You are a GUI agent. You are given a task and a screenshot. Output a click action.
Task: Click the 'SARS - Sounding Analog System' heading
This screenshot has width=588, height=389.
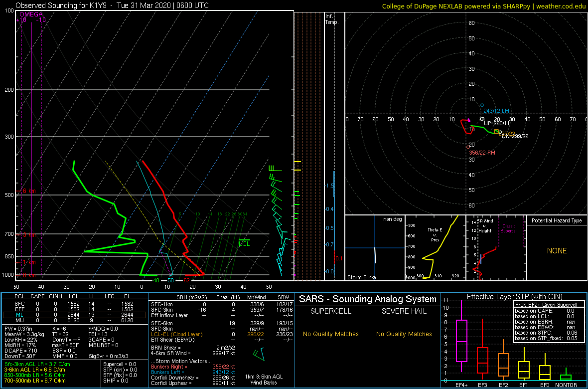tap(368, 299)
